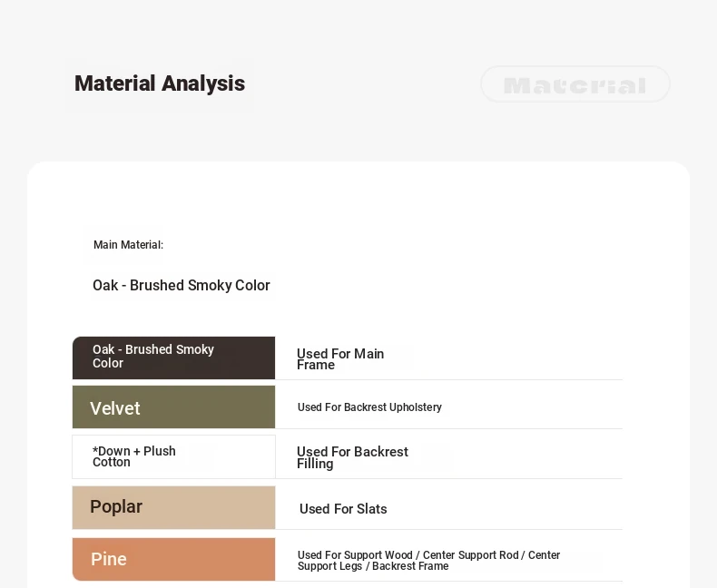Click Used For Backrest Upholstery description

pyautogui.click(x=369, y=407)
